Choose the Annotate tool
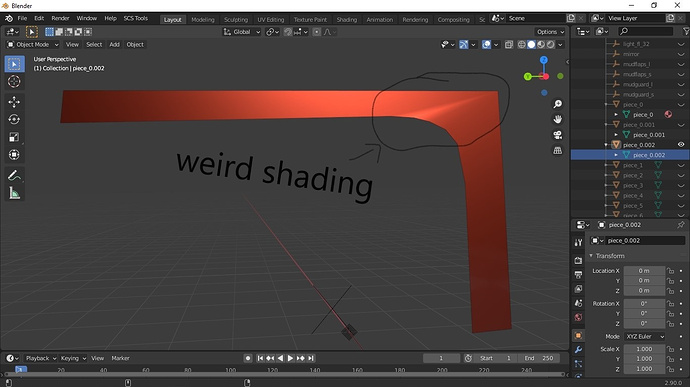The image size is (690, 387). pos(14,175)
